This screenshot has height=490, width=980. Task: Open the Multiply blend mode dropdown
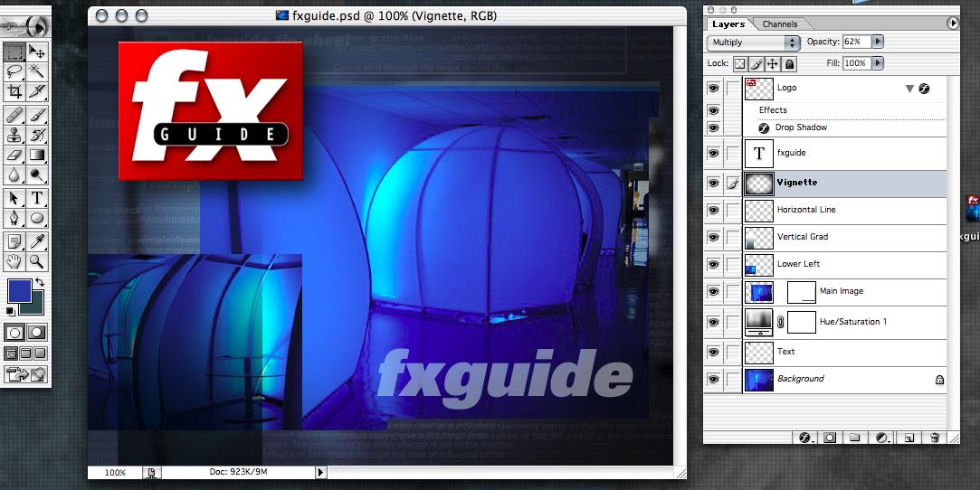[753, 42]
